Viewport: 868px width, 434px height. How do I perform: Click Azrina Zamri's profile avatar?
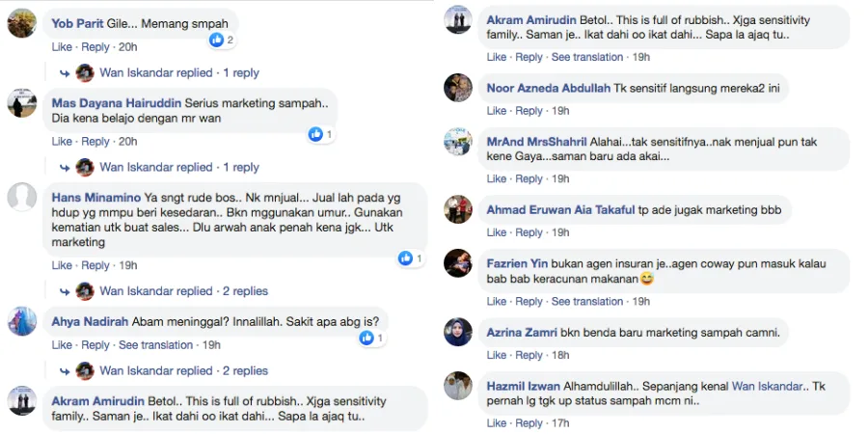[458, 332]
